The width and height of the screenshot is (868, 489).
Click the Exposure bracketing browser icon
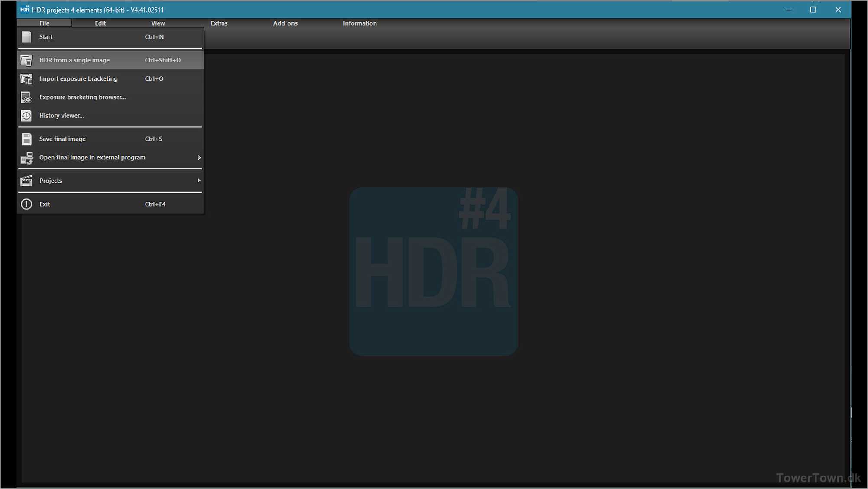tap(26, 97)
